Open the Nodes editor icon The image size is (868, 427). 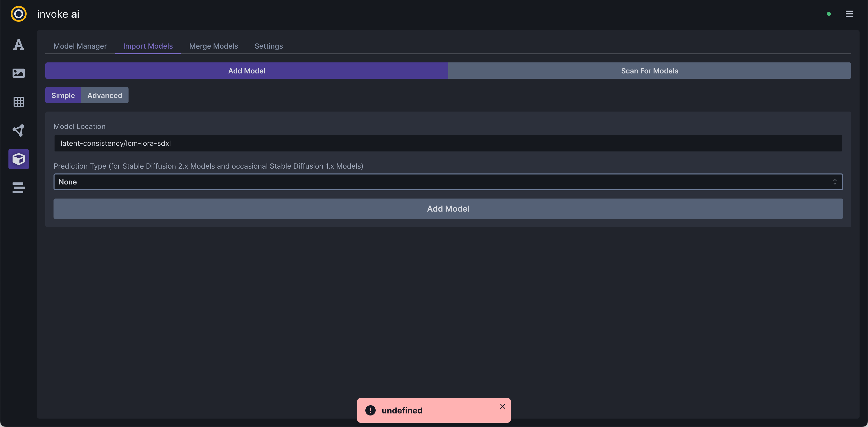coord(18,130)
